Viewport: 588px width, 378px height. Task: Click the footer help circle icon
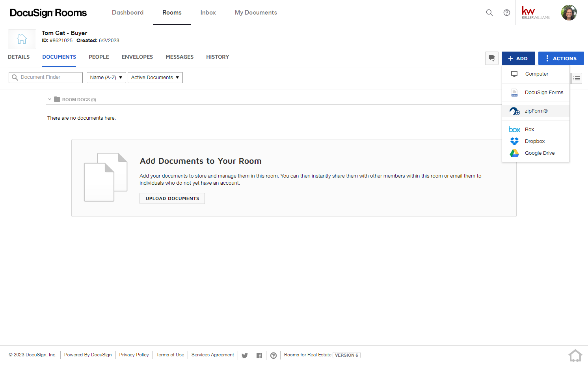coord(274,356)
